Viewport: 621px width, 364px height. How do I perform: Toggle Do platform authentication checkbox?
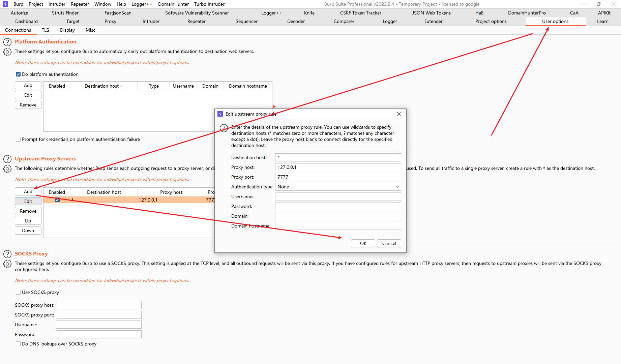18,74
